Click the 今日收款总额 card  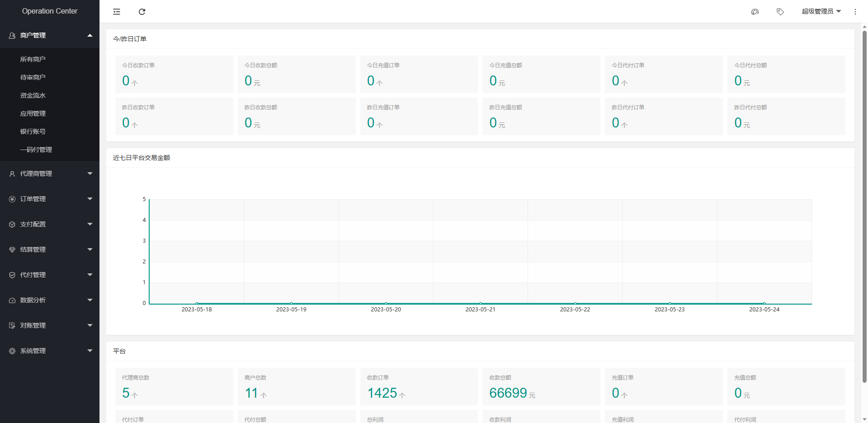tap(297, 74)
